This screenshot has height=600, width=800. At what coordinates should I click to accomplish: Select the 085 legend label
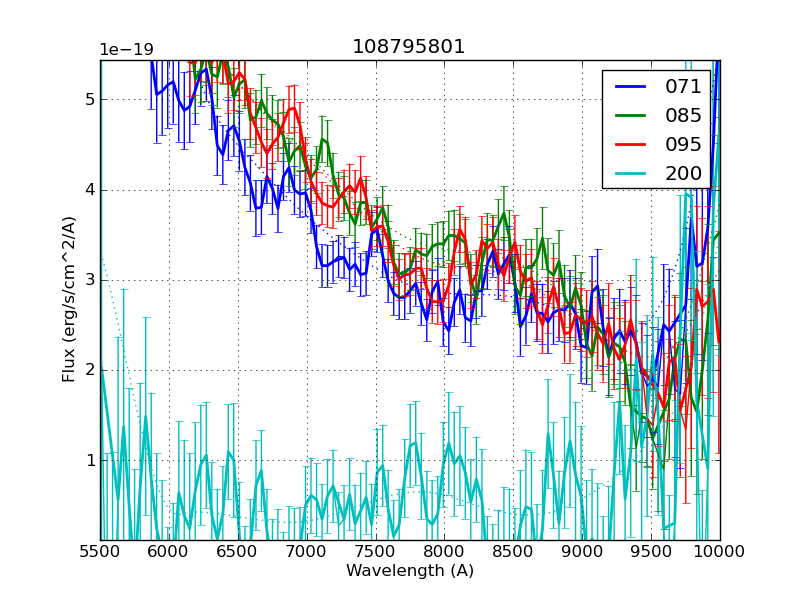[x=683, y=115]
